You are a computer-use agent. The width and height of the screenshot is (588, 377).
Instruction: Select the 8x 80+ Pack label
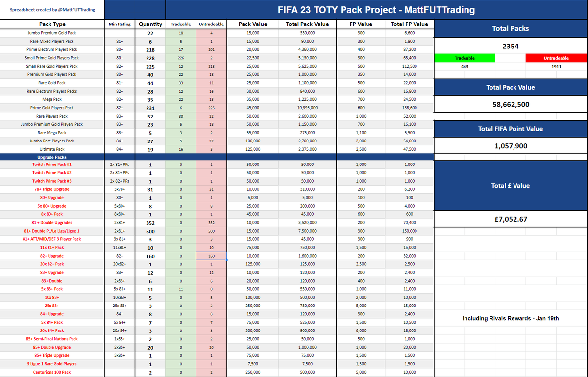point(52,214)
